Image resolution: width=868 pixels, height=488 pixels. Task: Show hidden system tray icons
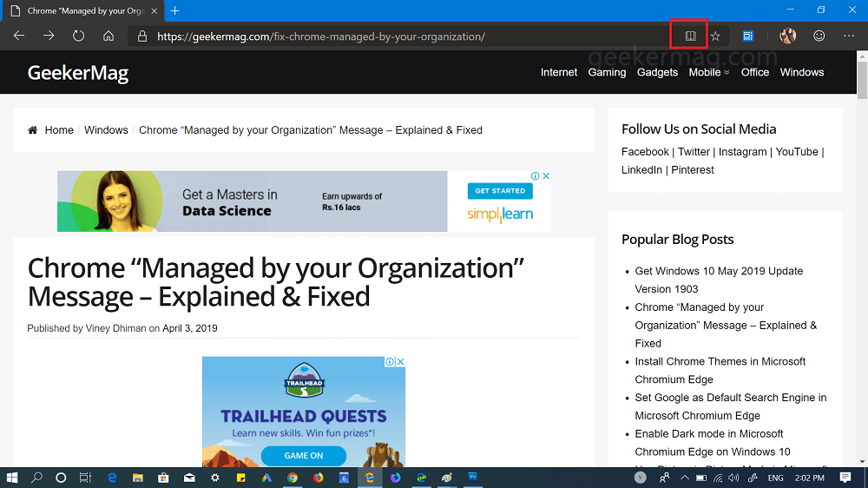(x=685, y=478)
